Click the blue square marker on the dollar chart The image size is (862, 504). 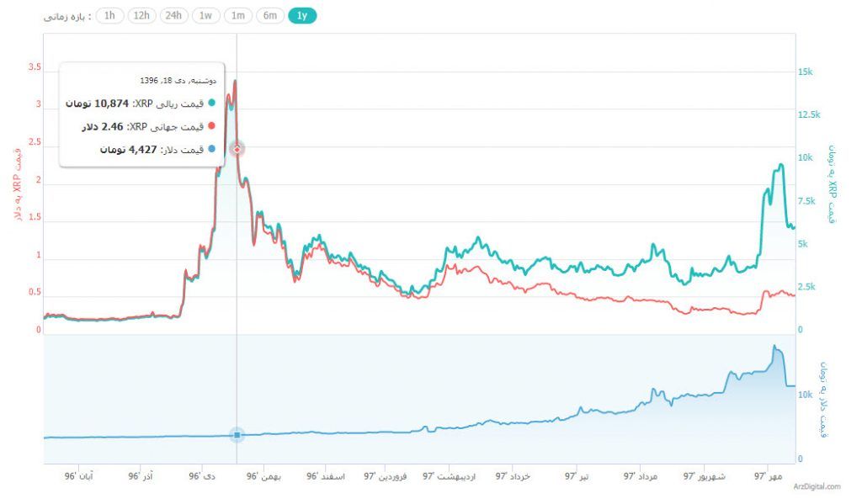237,435
